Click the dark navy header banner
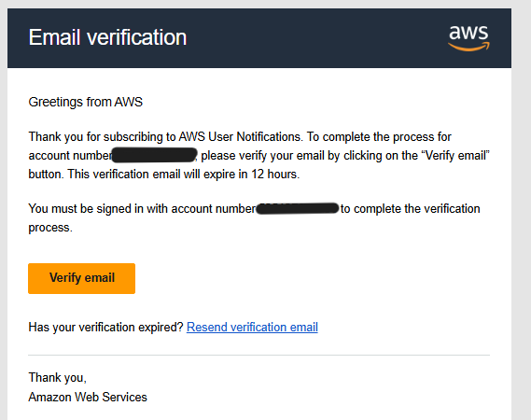The width and height of the screenshot is (531, 420). tap(259, 38)
